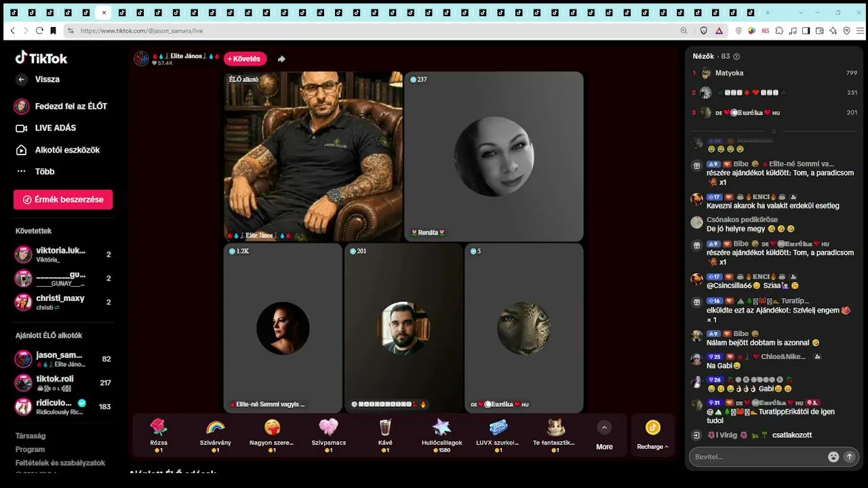Click the Euréka leopard guest avatar
The image size is (868, 488).
pyautogui.click(x=524, y=328)
